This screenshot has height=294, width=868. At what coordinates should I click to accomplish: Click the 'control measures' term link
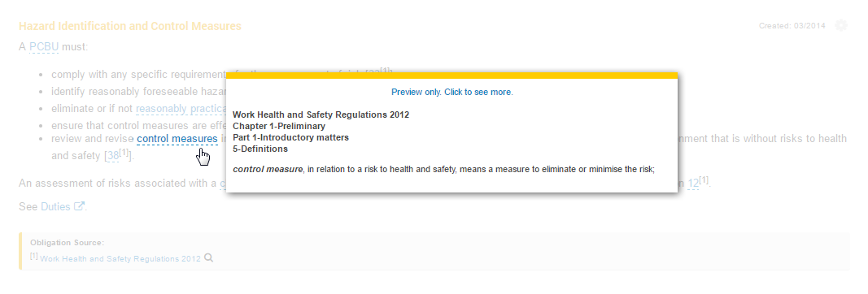point(177,139)
